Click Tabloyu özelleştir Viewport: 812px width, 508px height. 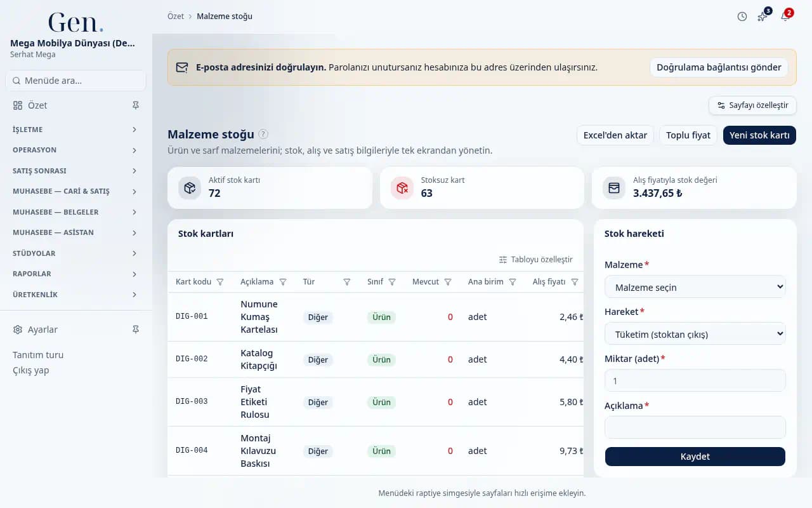tap(536, 260)
